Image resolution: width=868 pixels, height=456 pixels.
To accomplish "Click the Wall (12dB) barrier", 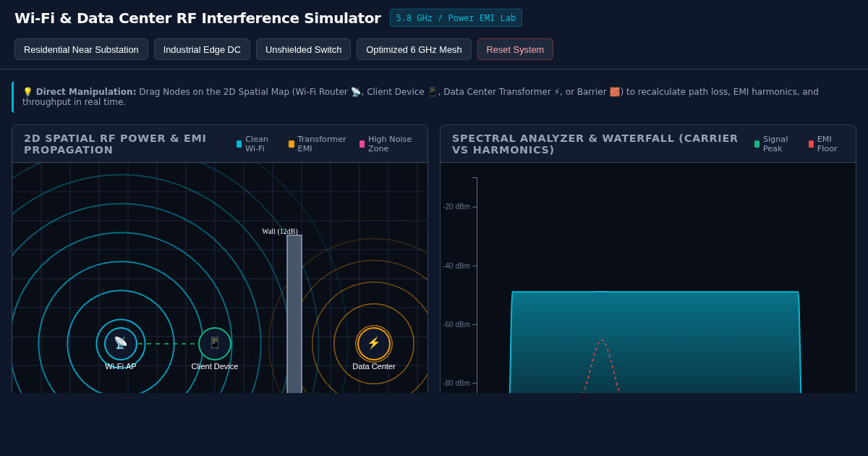I will [x=294, y=314].
